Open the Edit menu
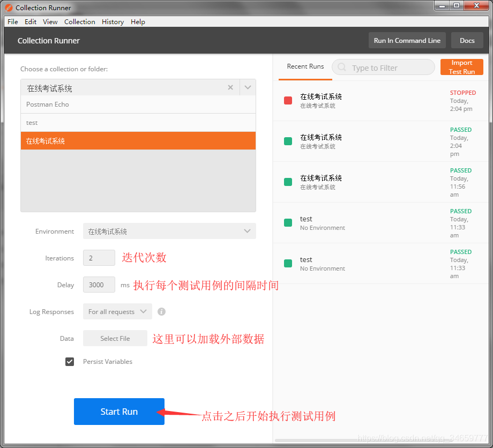Viewport: 493px width, 448px height. pos(31,21)
